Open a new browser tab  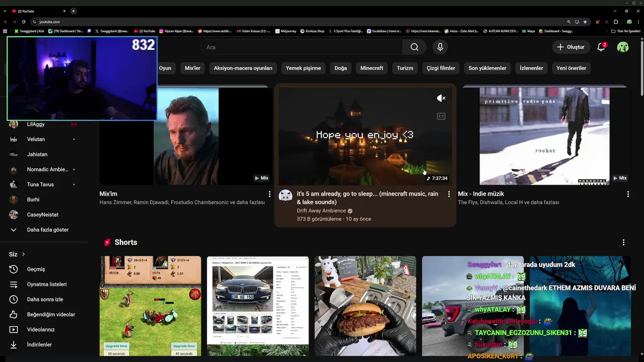tap(73, 11)
